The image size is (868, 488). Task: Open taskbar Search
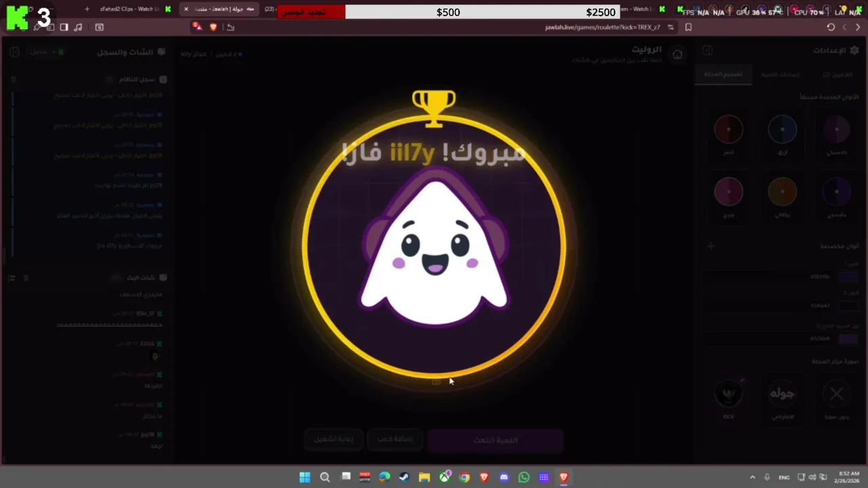click(x=325, y=477)
